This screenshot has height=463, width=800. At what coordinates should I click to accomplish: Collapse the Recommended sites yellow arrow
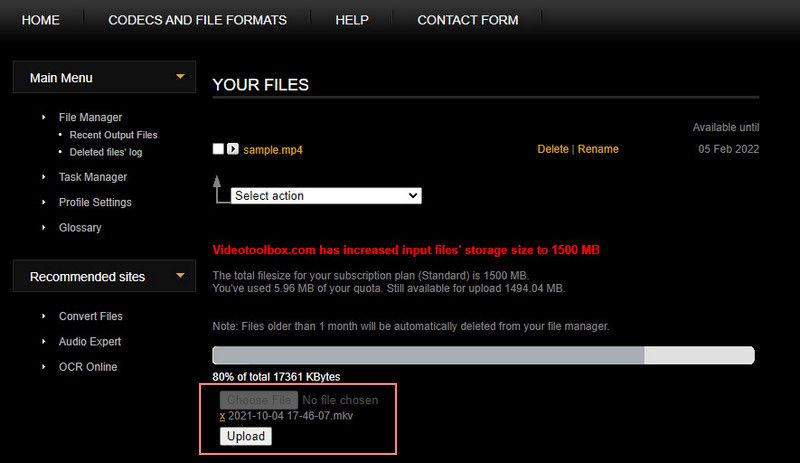point(180,275)
